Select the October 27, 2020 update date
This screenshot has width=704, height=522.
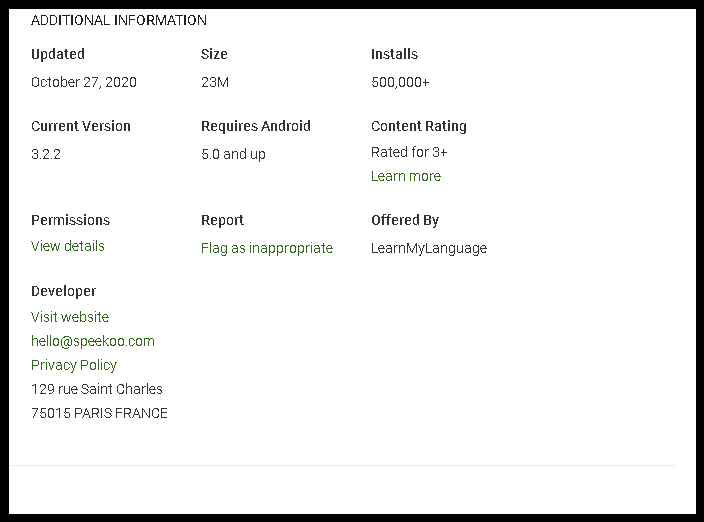pyautogui.click(x=84, y=82)
